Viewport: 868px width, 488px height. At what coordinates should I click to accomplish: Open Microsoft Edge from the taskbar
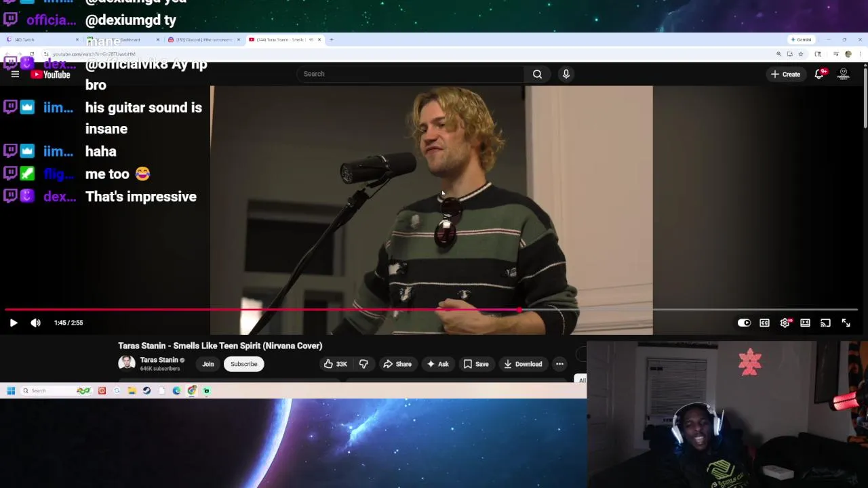176,390
